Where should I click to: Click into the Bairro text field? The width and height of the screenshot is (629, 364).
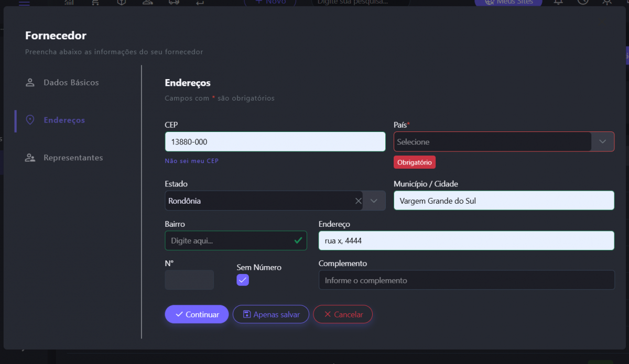tap(229, 241)
